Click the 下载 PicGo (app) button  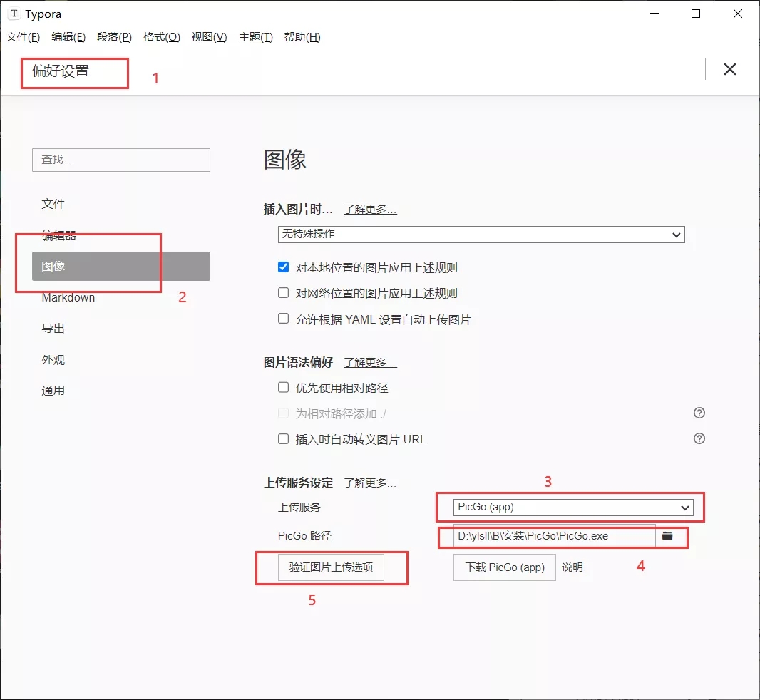(x=504, y=567)
